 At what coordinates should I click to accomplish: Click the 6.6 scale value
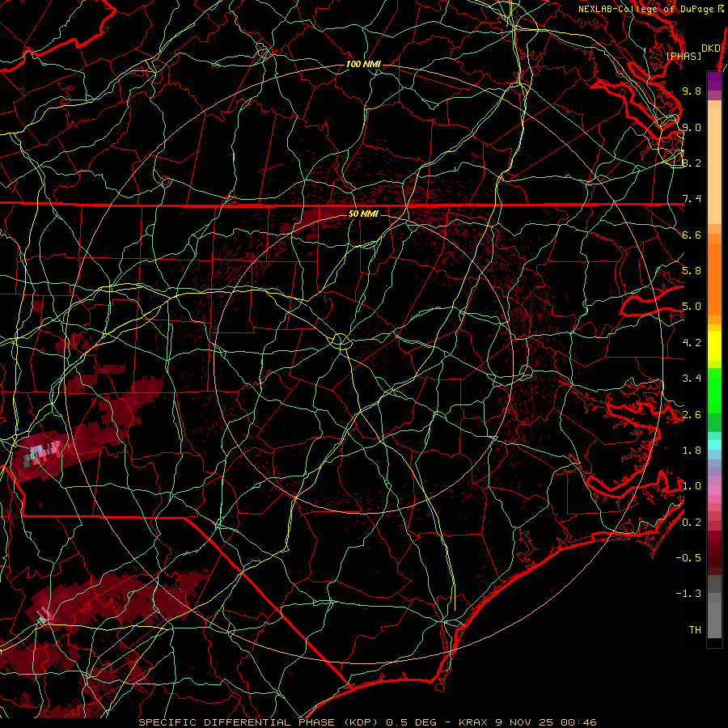692,235
